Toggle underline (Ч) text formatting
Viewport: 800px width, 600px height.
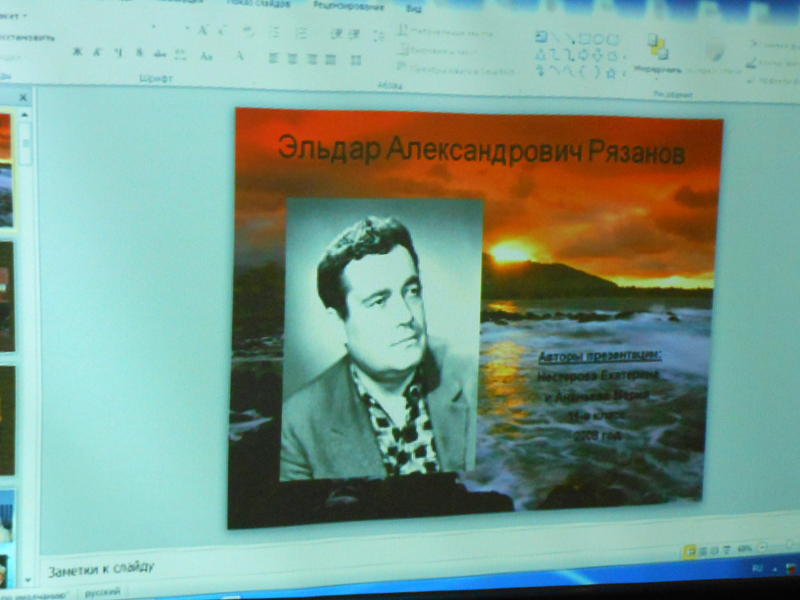(118, 52)
